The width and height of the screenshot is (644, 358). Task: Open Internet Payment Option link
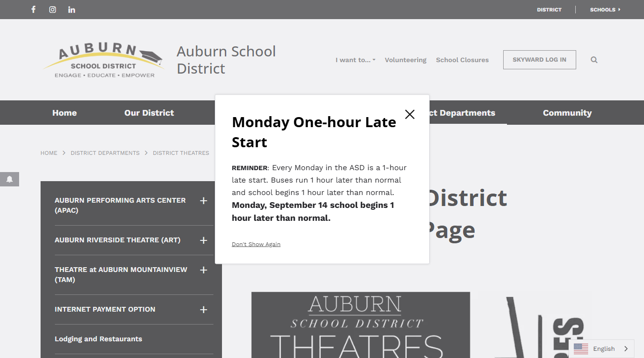click(105, 309)
